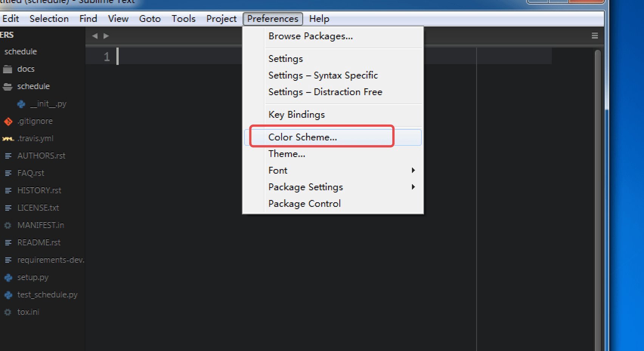This screenshot has width=644, height=351.
Task: Open Key Bindings from the menu
Action: point(296,114)
